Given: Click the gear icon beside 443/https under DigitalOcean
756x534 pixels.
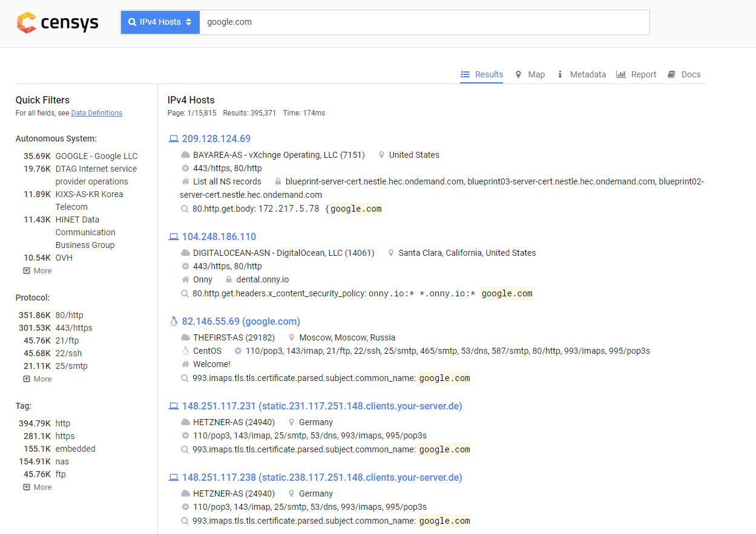Looking at the screenshot, I should (x=185, y=266).
